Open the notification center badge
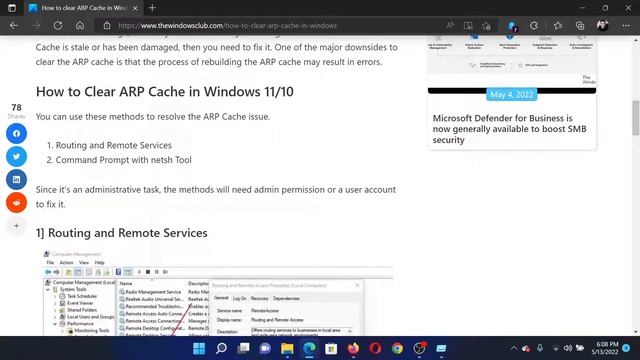This screenshot has height=360, width=640. (626, 348)
